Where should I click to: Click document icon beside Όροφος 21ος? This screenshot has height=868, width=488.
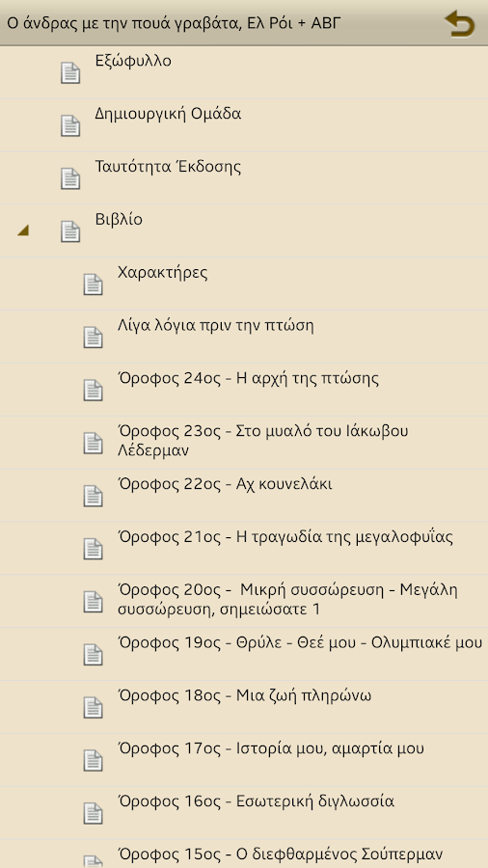click(x=93, y=549)
